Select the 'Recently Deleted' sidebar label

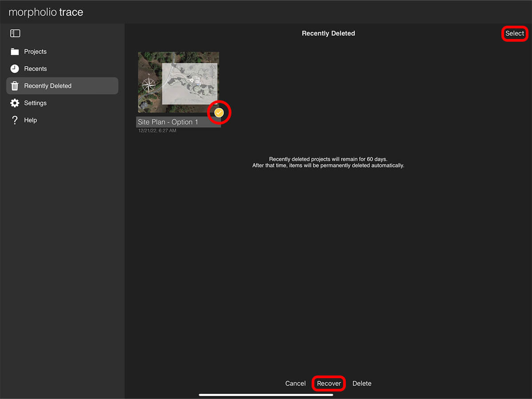(48, 86)
